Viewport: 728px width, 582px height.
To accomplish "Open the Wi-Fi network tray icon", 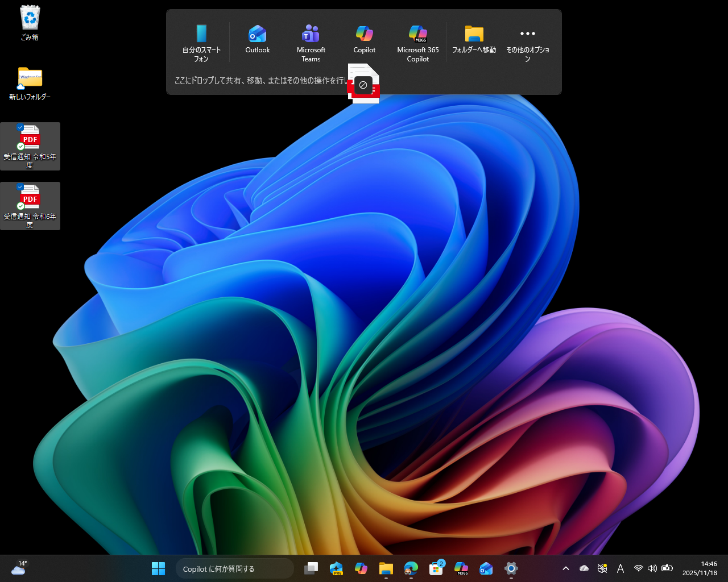I will [x=639, y=568].
